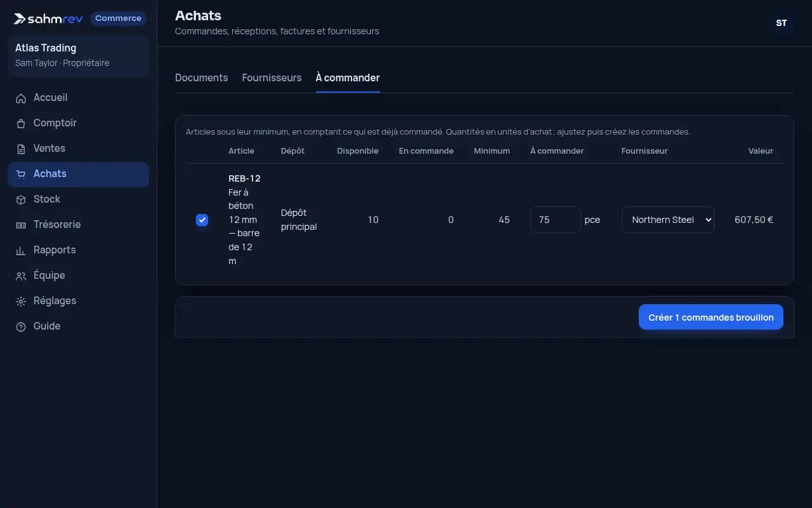Click the Atlas Trading company card
Image resolution: width=812 pixels, height=508 pixels.
click(x=78, y=55)
